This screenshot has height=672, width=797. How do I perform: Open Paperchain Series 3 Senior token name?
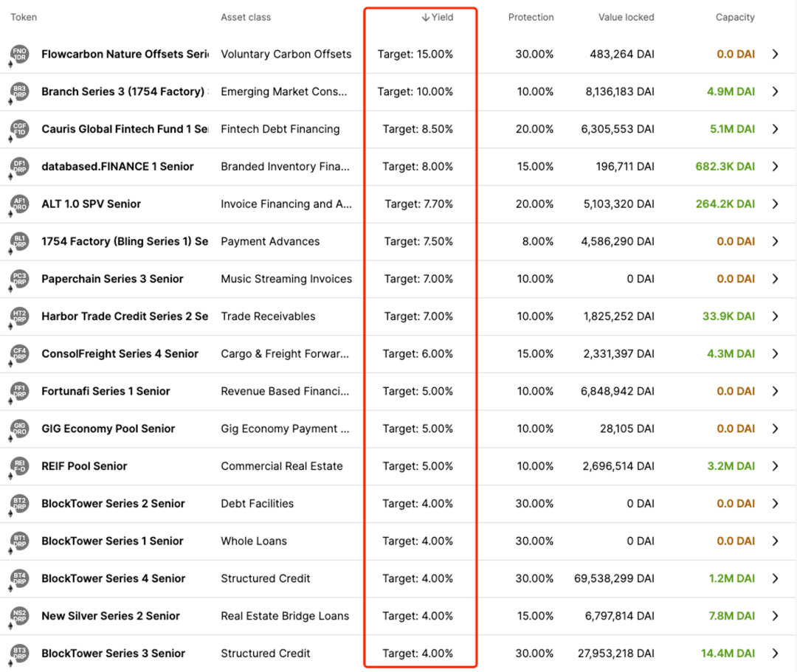[112, 279]
